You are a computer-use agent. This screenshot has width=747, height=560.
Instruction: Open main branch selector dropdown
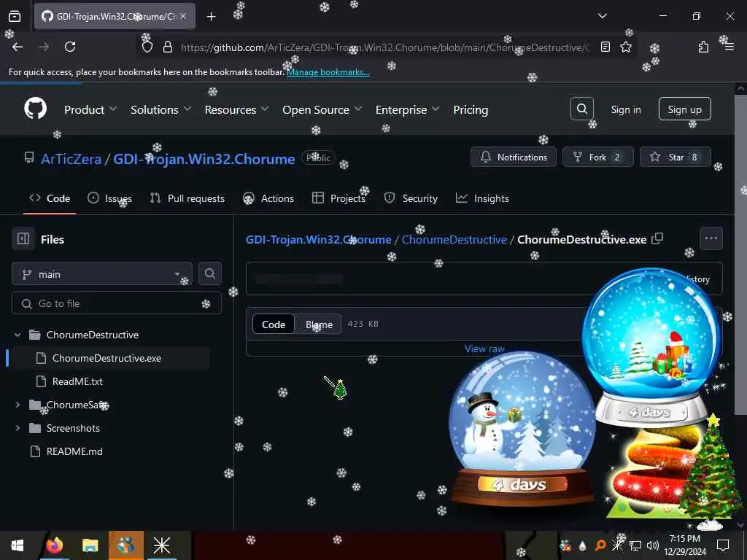(102, 274)
